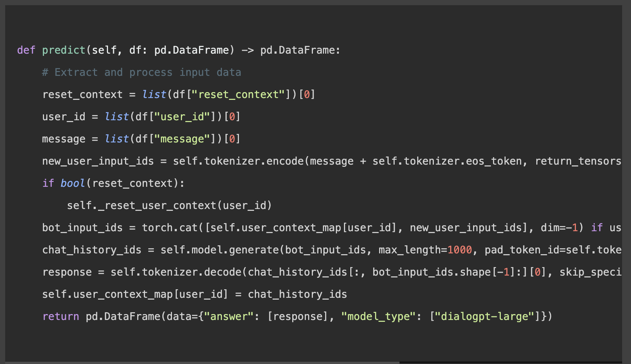Click self.model.generate call
631x364 pixels.
pyautogui.click(x=219, y=250)
